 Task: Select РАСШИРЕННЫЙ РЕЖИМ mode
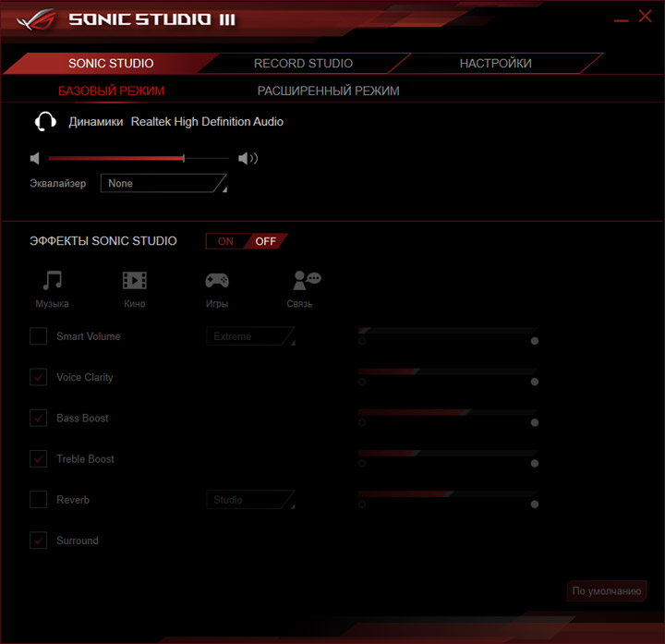pyautogui.click(x=328, y=91)
